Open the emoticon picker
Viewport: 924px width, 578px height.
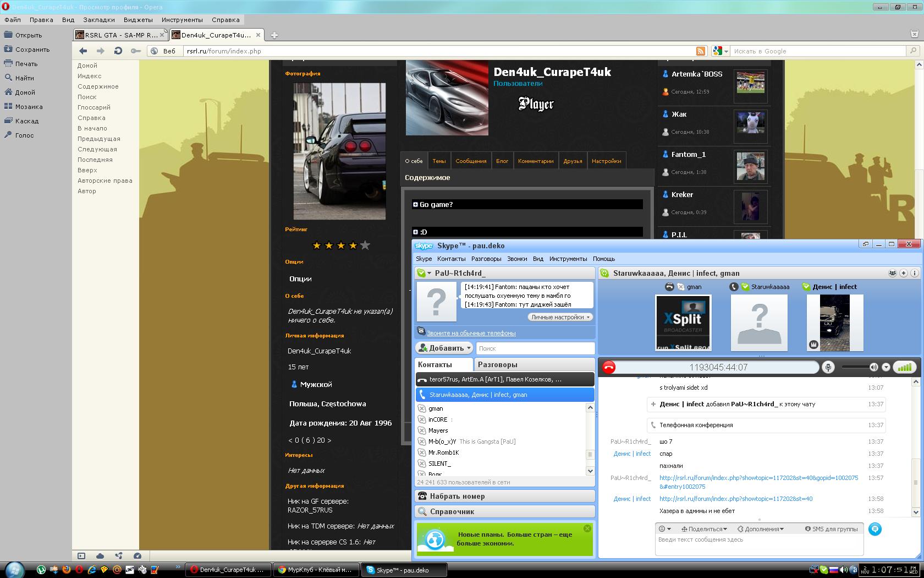tap(664, 529)
